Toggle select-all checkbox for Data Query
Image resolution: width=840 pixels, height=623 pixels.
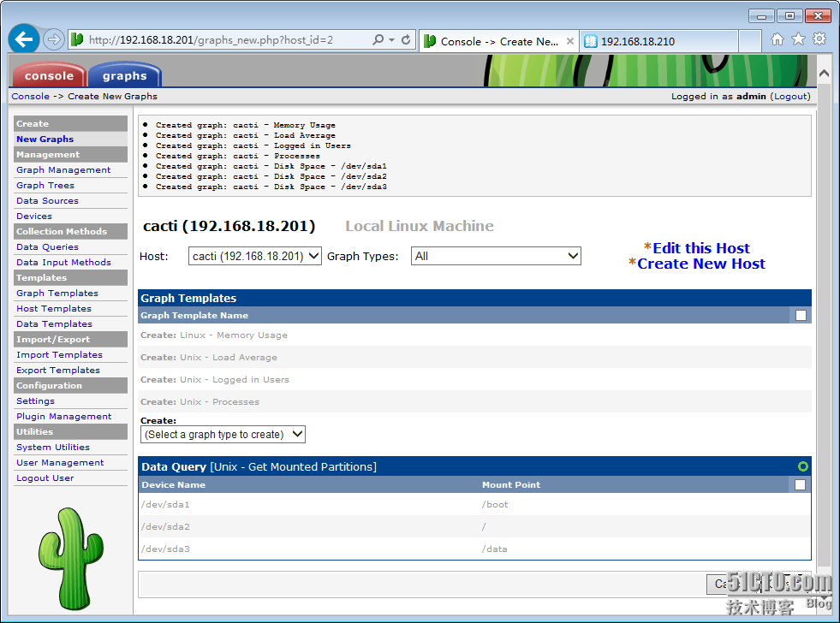[x=800, y=485]
